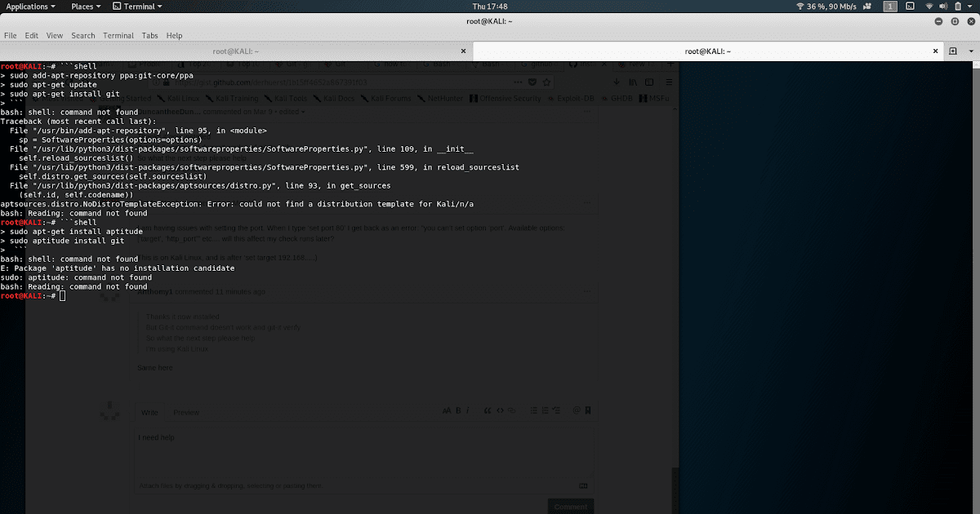Click the new terminal tab icon
Screen dimensions: 980x514
(x=952, y=51)
